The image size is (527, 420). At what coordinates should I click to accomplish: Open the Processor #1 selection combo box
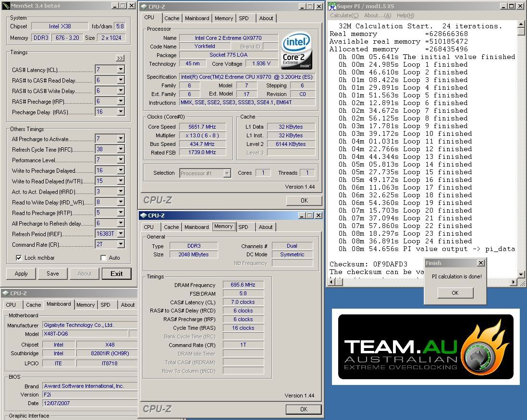[x=205, y=173]
